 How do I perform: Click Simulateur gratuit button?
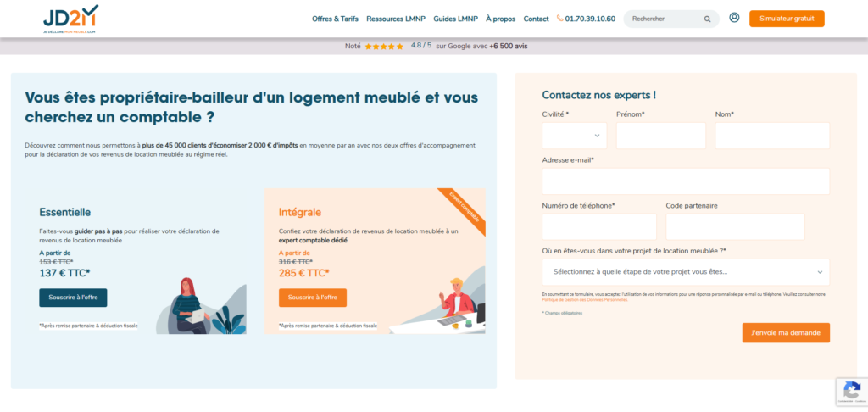point(786,19)
